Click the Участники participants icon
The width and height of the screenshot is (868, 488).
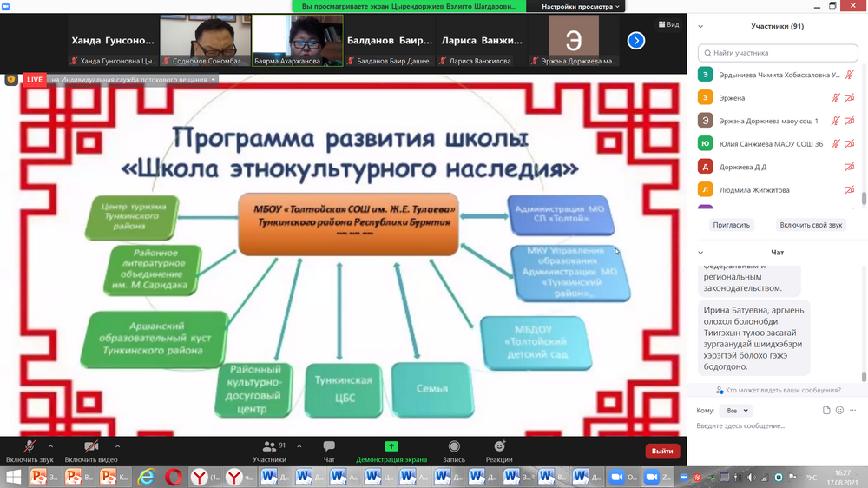pyautogui.click(x=269, y=446)
